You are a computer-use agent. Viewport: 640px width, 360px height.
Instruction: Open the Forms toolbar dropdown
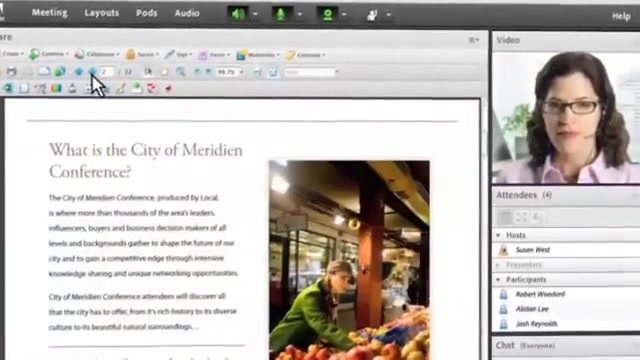(214, 55)
